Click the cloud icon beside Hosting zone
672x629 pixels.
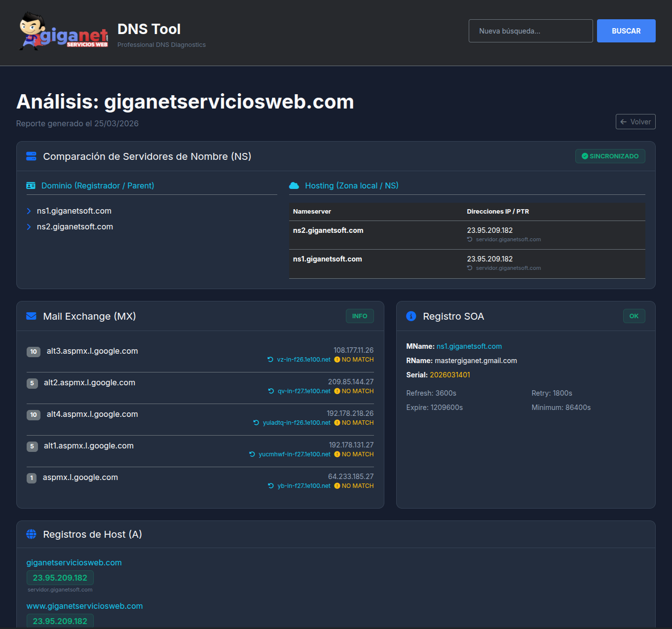tap(294, 185)
